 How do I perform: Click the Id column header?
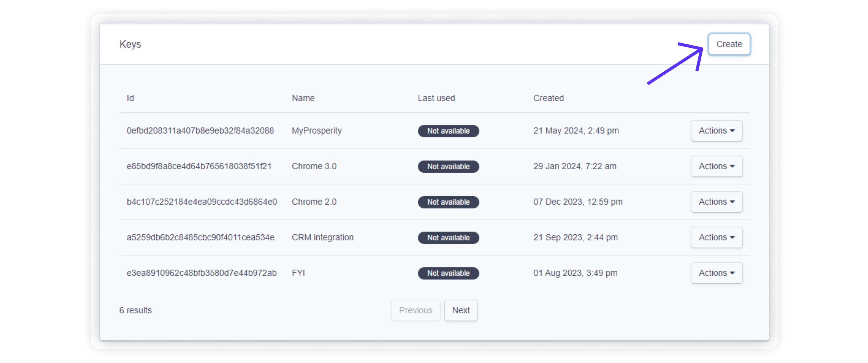point(130,98)
